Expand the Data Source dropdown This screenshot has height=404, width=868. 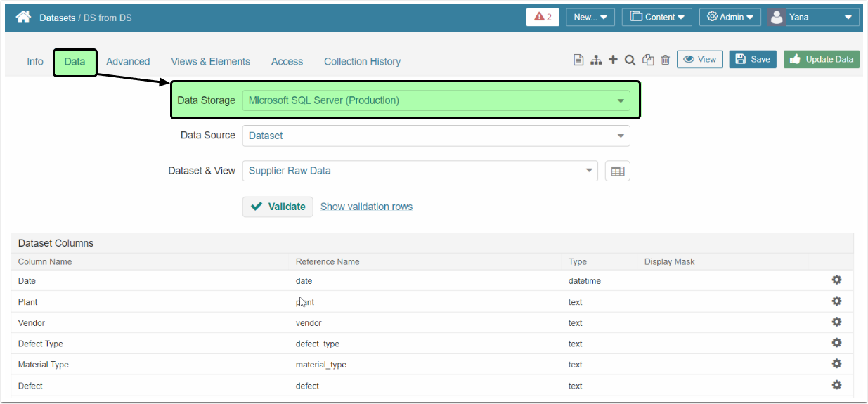pyautogui.click(x=436, y=136)
